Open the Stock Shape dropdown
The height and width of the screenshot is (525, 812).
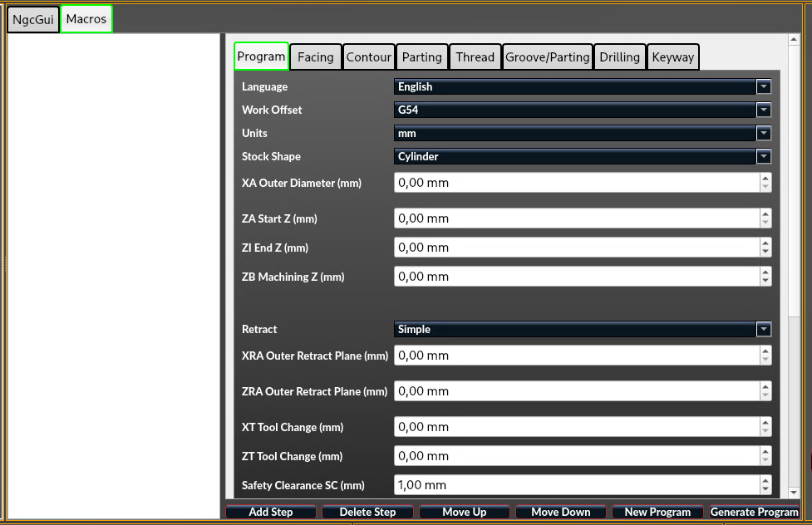tap(582, 156)
